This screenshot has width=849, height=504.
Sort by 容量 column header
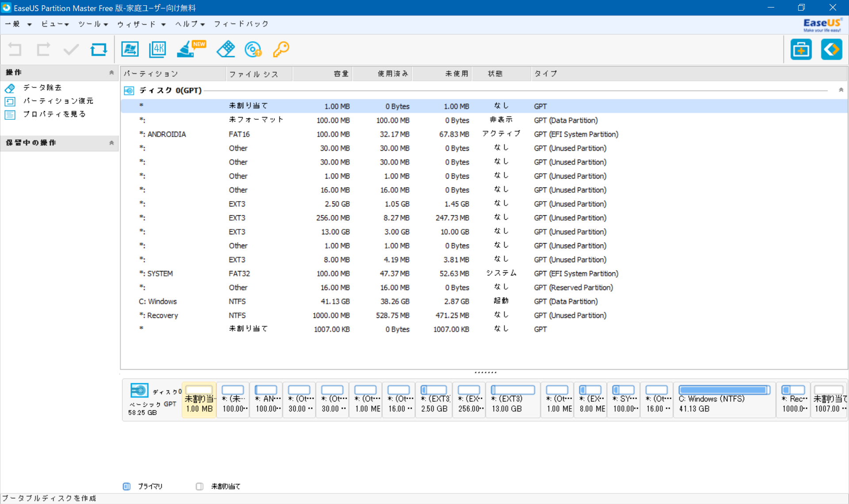tap(322, 74)
